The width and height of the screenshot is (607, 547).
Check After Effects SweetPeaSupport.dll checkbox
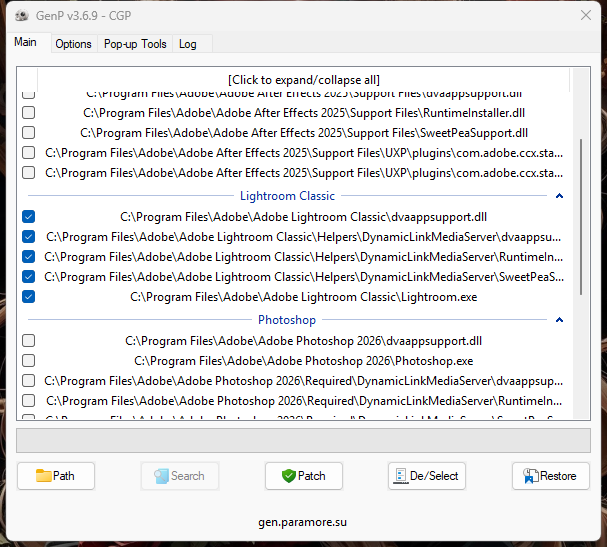click(x=29, y=133)
